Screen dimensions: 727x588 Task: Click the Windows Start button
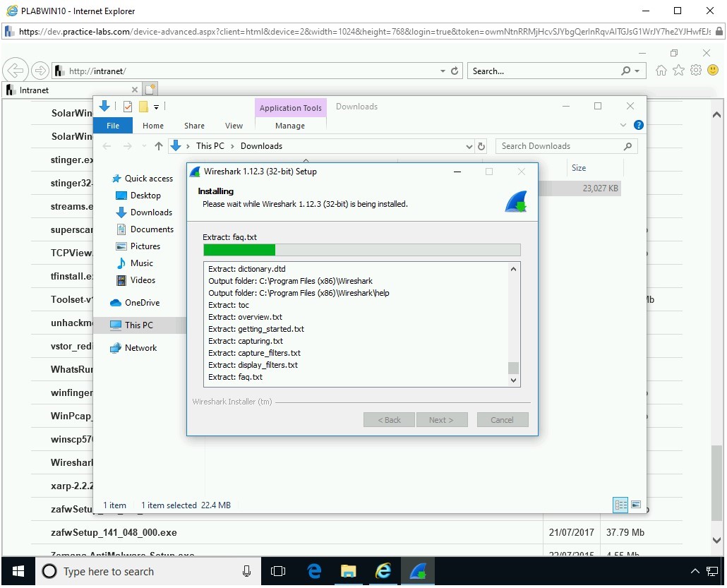18,571
